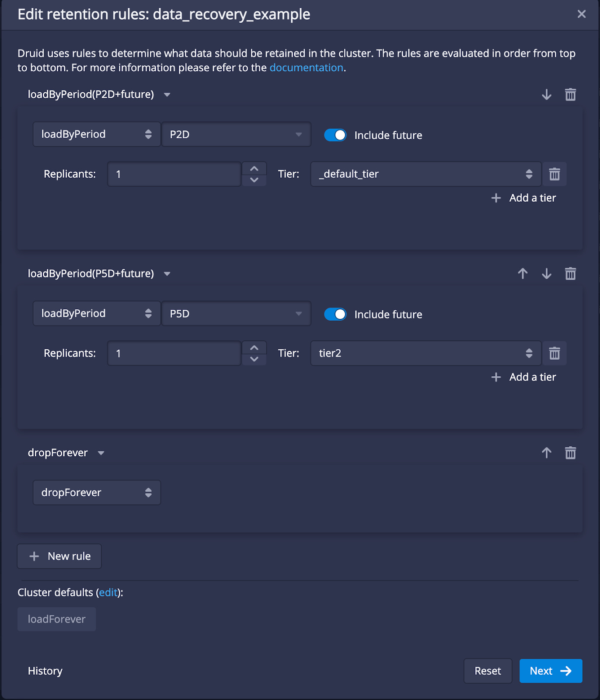
Task: Increase replicants for _default_tier
Action: (x=254, y=168)
